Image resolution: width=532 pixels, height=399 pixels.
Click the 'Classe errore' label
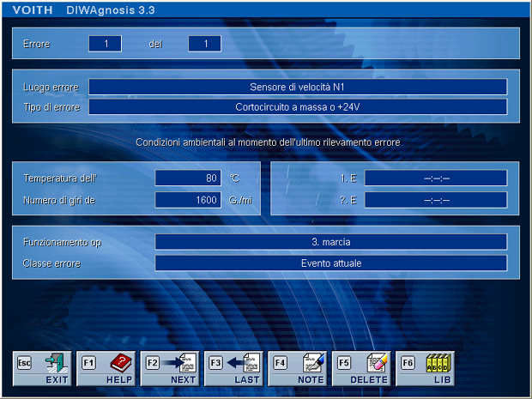pyautogui.click(x=51, y=263)
